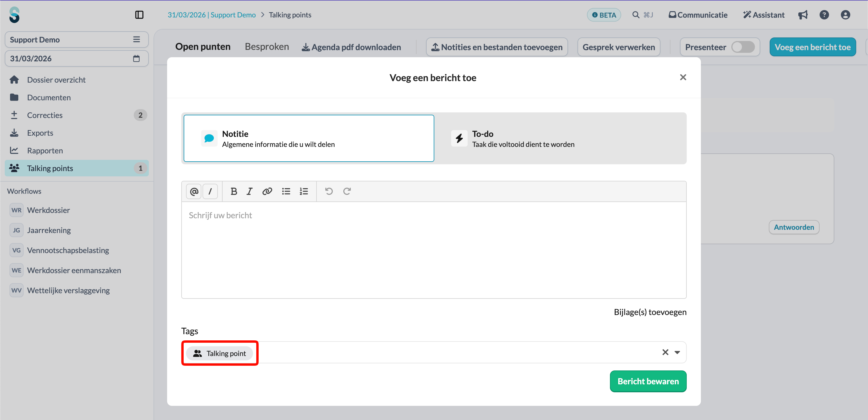Image resolution: width=868 pixels, height=420 pixels.
Task: Open the Assistant
Action: pos(764,15)
